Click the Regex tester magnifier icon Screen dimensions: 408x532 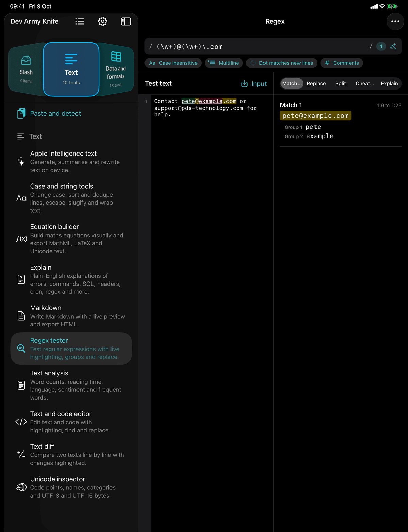pyautogui.click(x=21, y=348)
